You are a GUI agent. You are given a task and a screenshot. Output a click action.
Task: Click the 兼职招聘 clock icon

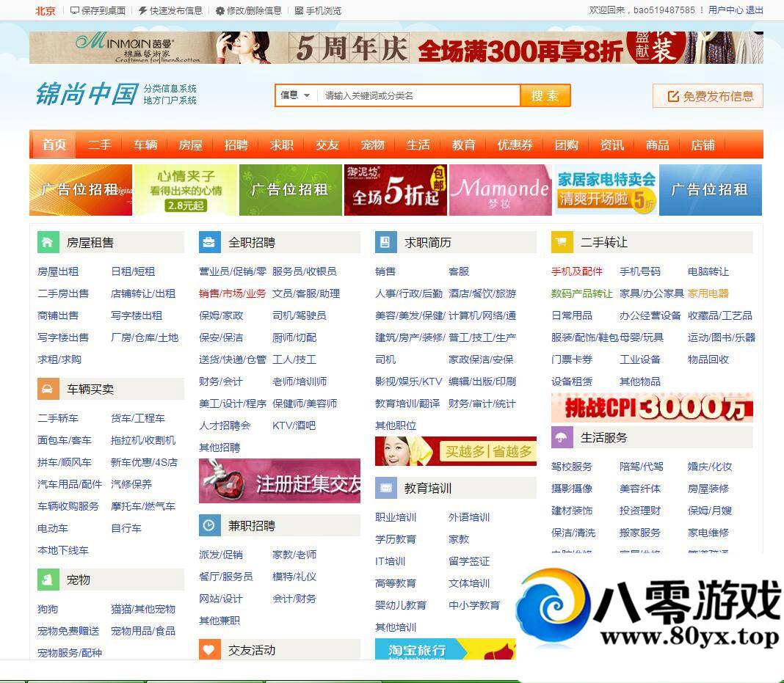pyautogui.click(x=209, y=525)
